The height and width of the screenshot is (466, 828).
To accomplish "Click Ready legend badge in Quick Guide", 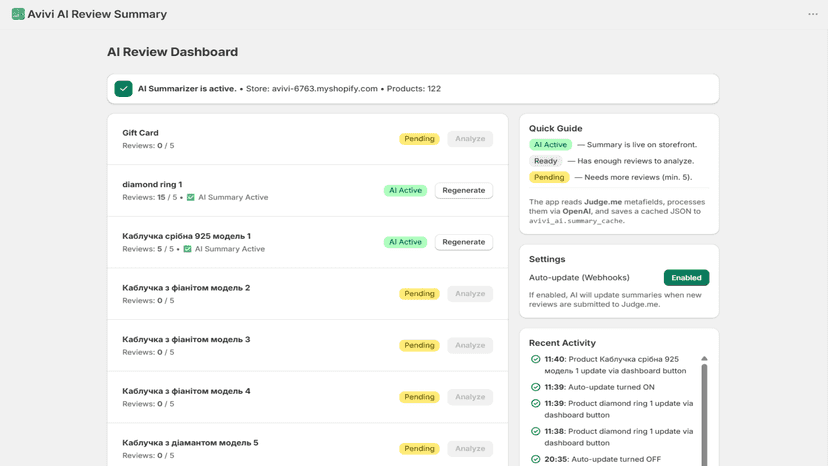I will click(x=545, y=161).
